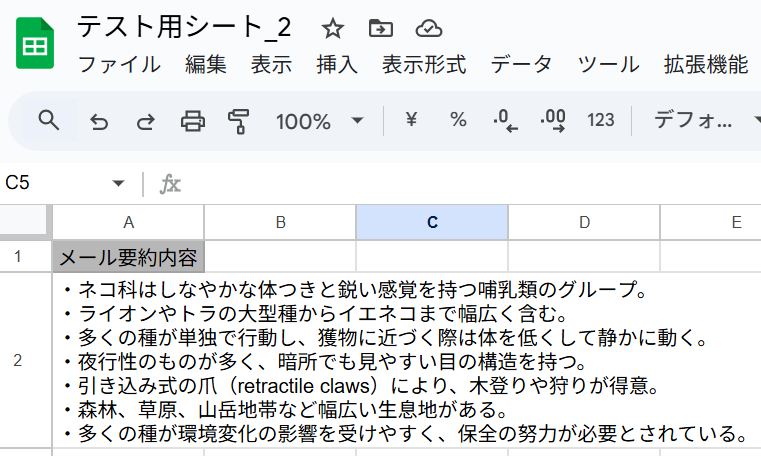Click the line starting ネコ科はしなやかな体つき
This screenshot has width=761, height=456.
[x=356, y=290]
